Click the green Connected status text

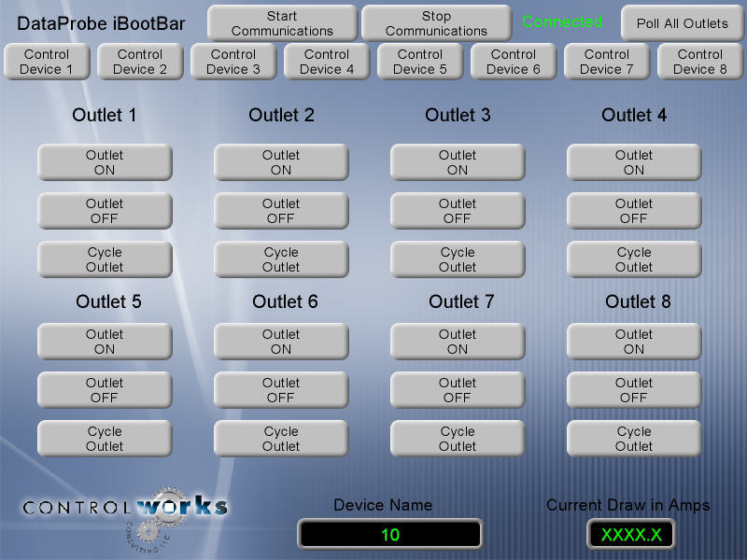tap(562, 21)
